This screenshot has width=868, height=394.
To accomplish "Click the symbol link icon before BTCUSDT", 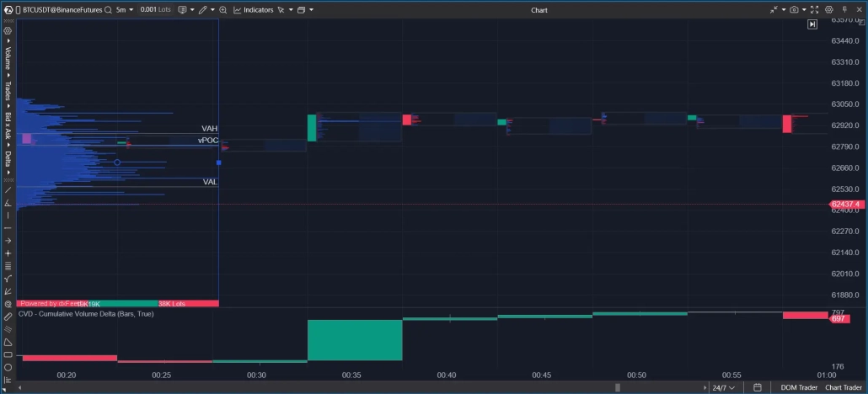I will click(x=19, y=10).
